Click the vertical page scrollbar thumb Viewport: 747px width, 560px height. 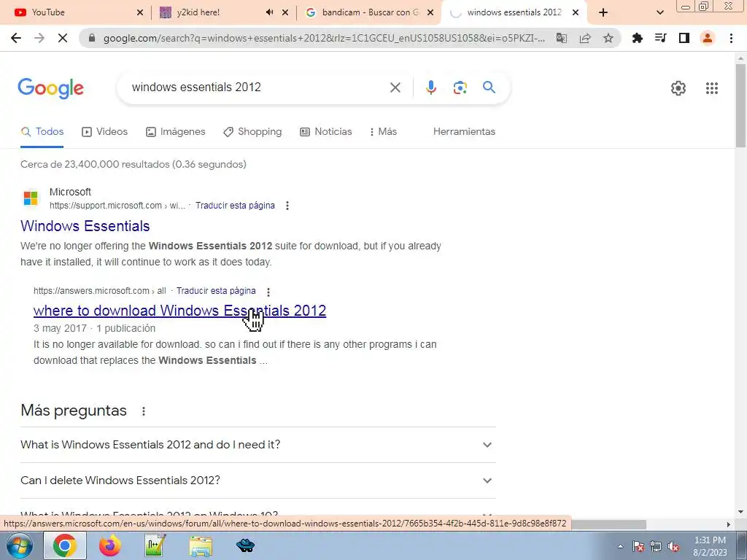pos(741,105)
